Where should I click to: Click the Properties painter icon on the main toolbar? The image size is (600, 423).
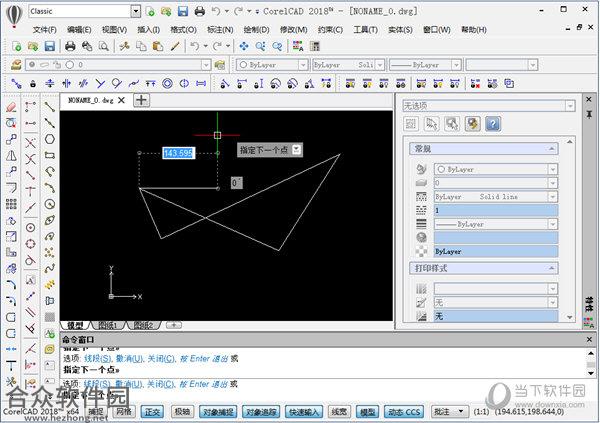coord(175,46)
